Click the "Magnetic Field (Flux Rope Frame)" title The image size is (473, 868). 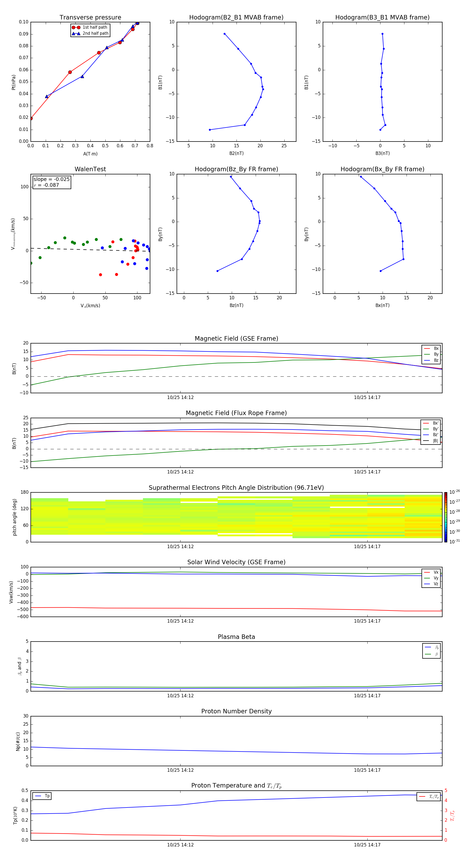tap(236, 413)
